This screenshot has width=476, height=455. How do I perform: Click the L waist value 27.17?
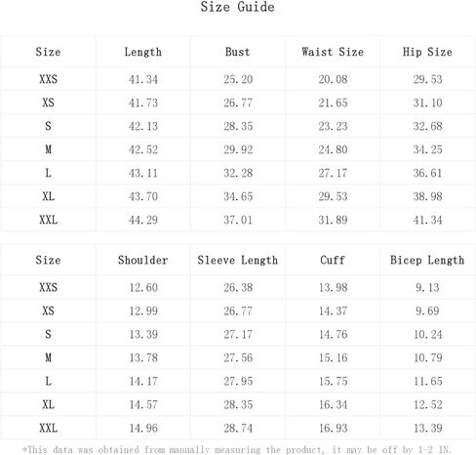pos(333,173)
